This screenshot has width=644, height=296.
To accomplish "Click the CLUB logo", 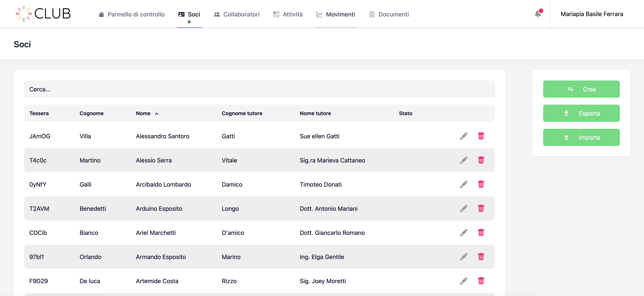I will (43, 14).
